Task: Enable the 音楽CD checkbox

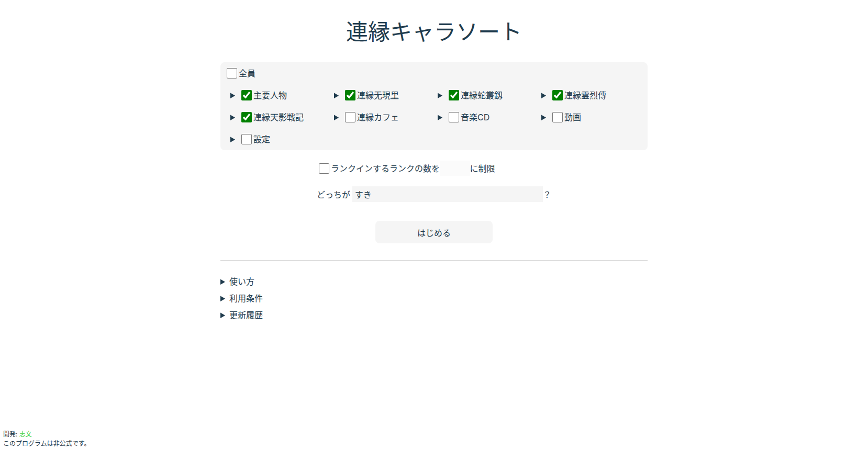Action: pos(454,117)
